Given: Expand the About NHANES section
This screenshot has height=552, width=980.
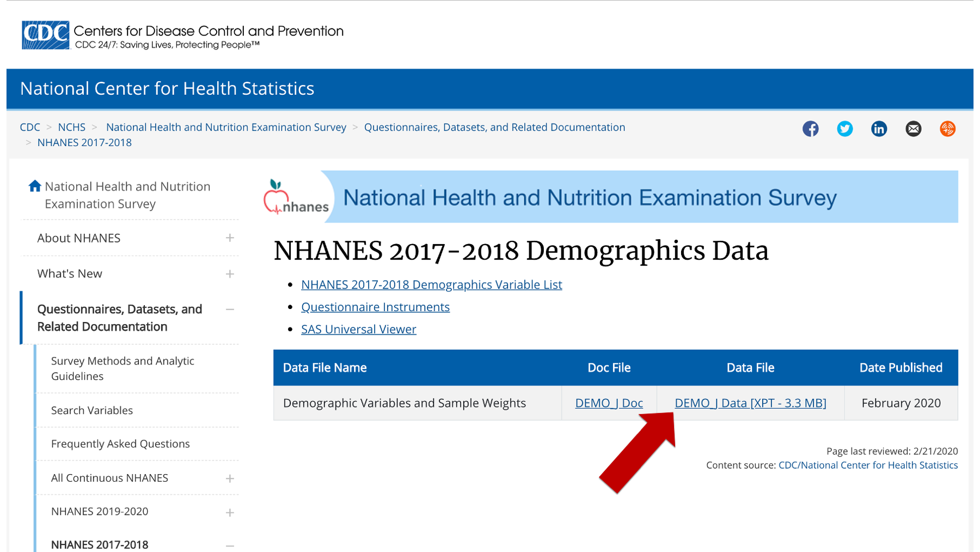Looking at the screenshot, I should click(x=230, y=238).
